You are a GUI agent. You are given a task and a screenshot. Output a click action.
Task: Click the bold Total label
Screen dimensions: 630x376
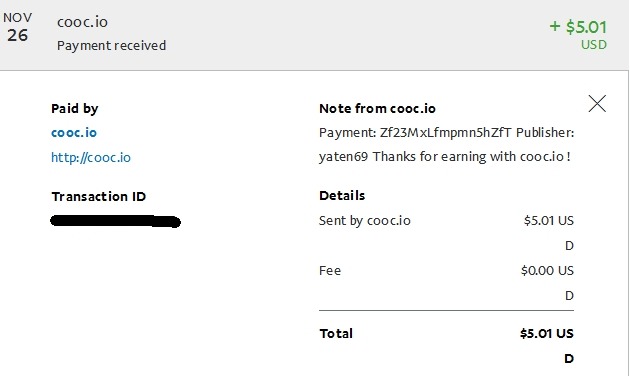pos(336,333)
